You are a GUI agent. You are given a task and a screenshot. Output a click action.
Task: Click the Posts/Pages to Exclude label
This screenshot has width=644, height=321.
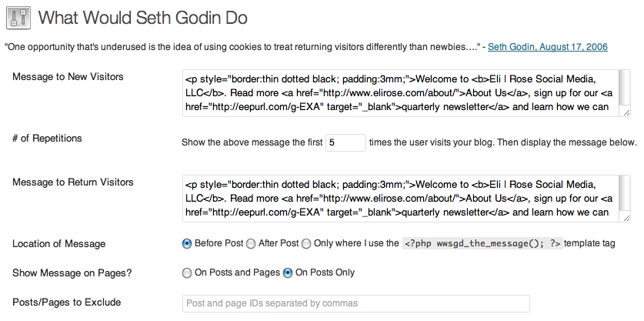67,302
